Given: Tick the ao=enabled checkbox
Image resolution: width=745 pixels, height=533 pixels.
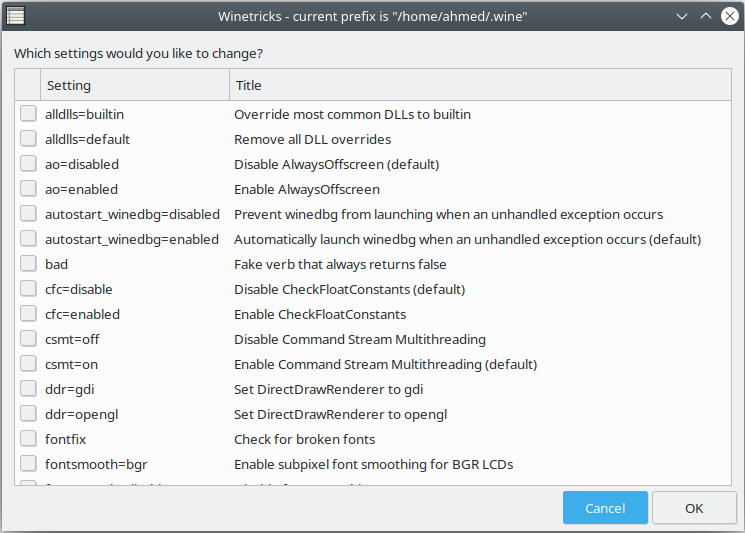Looking at the screenshot, I should pos(28,189).
